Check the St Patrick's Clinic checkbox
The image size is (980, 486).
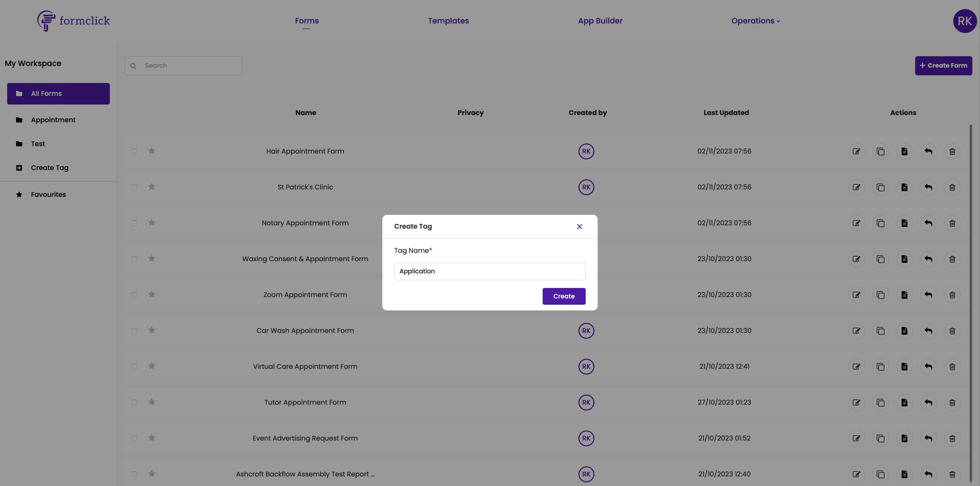click(134, 187)
